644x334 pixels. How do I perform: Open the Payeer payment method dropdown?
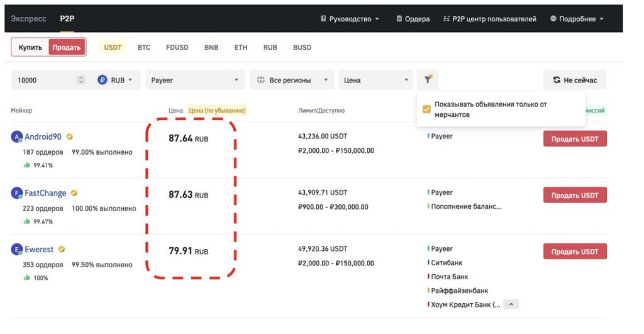coord(195,80)
